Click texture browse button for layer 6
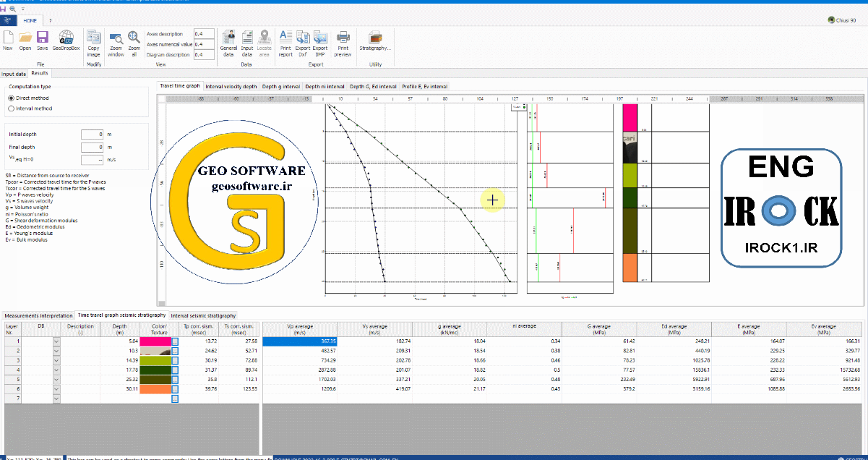 click(x=175, y=388)
